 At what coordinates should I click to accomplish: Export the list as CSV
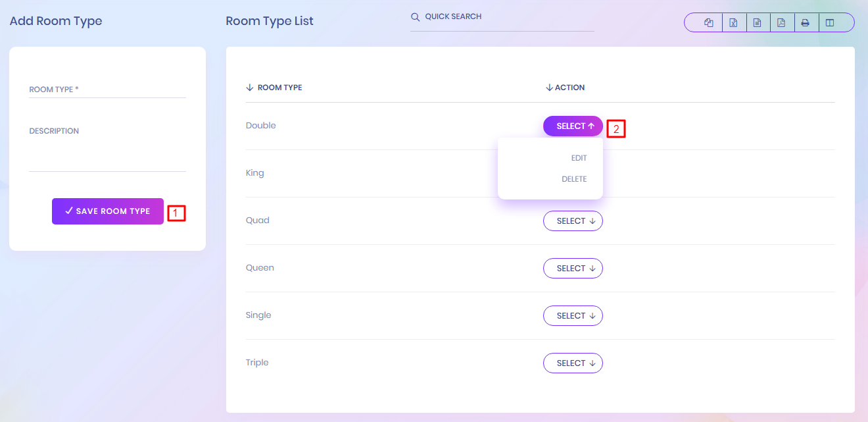coord(758,23)
